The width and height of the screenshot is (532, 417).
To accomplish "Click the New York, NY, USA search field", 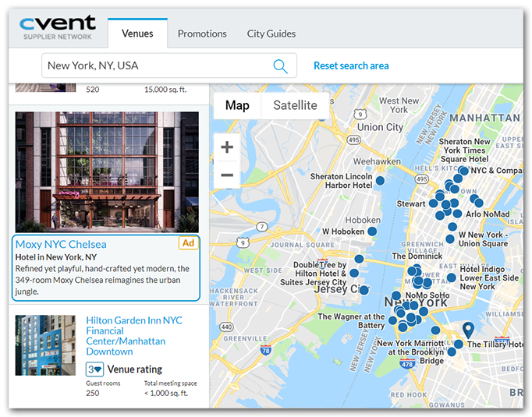I will pos(156,66).
